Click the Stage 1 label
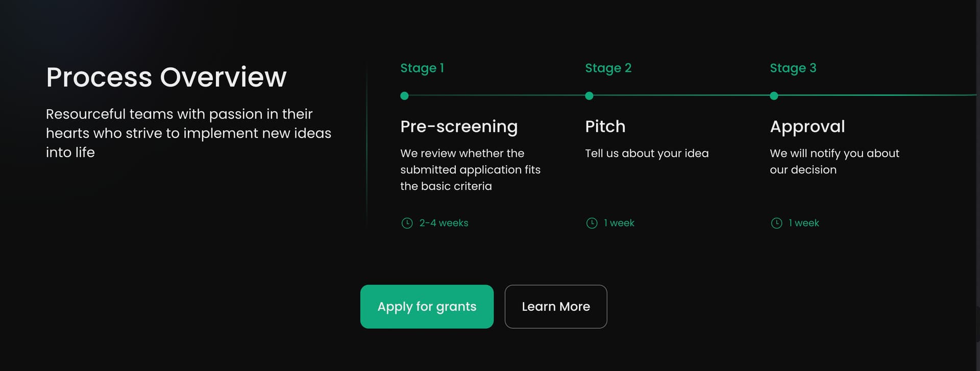Screen dimensions: 980x371 pyautogui.click(x=422, y=68)
